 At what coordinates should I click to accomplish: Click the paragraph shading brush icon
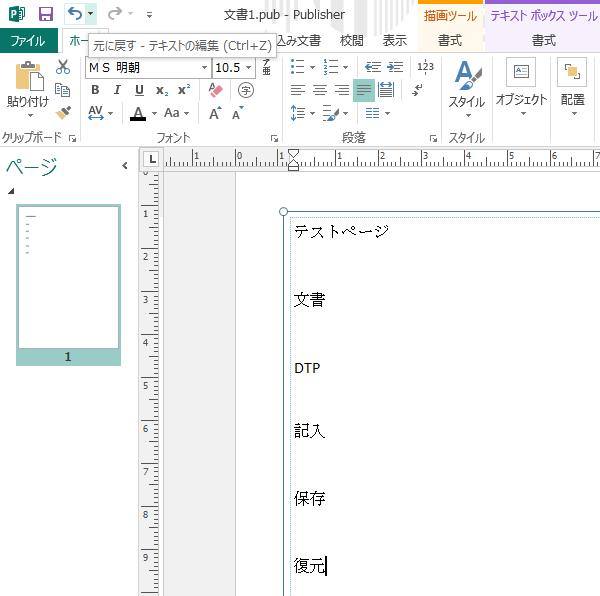(x=330, y=113)
